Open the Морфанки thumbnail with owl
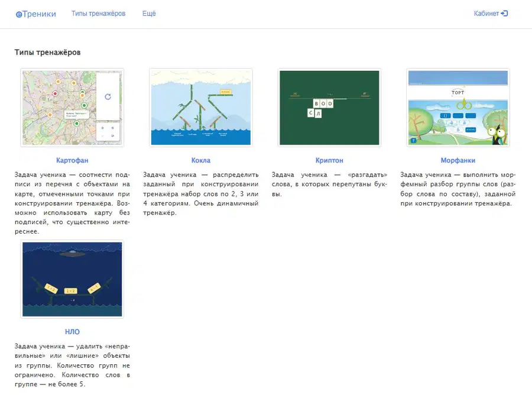Screen dimensions: 532x395 458,108
